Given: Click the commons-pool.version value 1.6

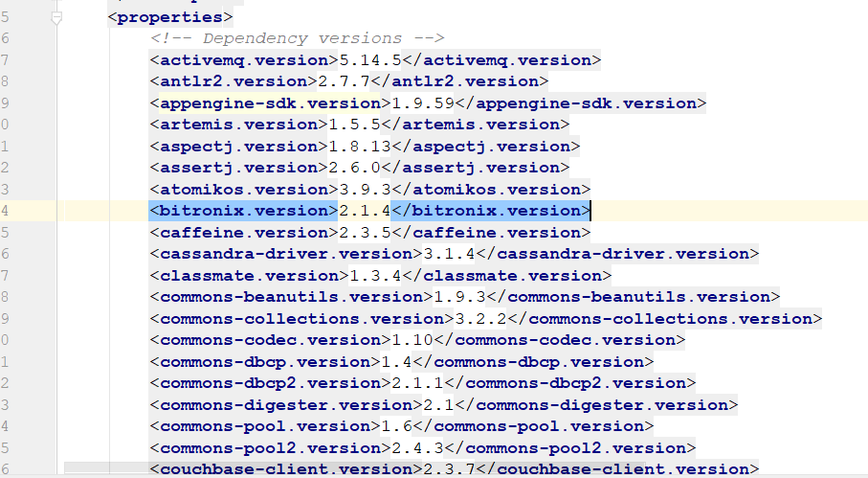Looking at the screenshot, I should click(x=396, y=426).
